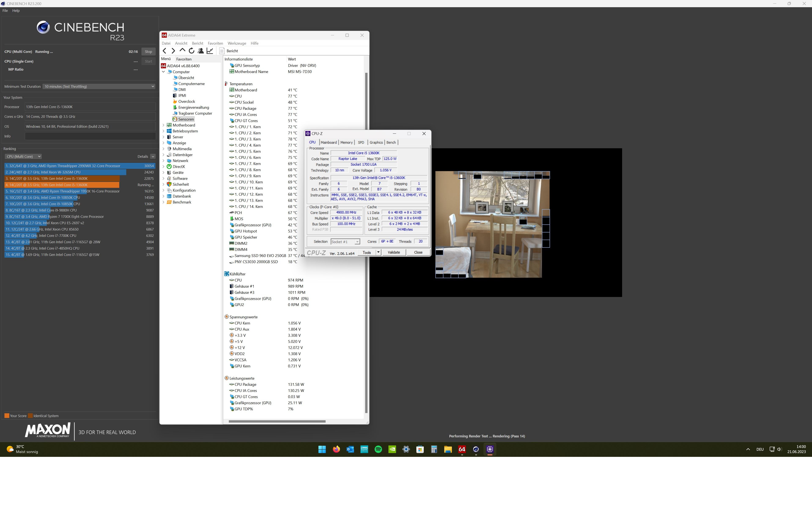Launch Firefox from the taskbar
This screenshot has height=522, width=812.
(x=336, y=449)
